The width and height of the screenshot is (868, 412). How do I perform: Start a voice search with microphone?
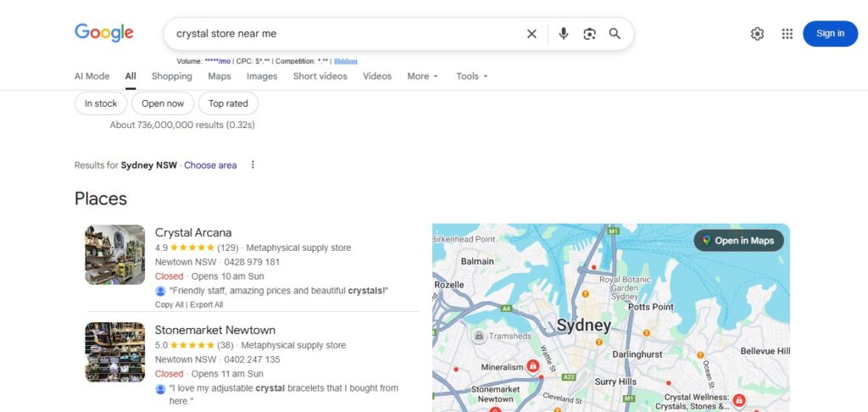pos(564,34)
